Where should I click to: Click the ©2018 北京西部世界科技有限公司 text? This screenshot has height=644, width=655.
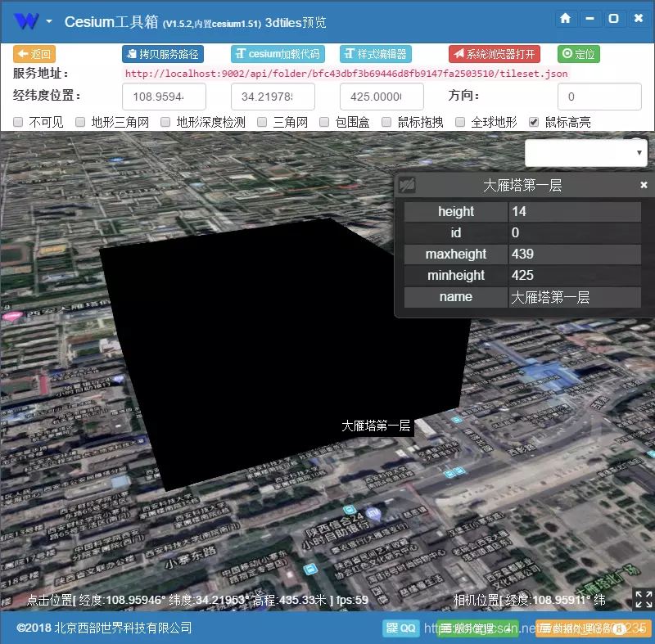click(x=104, y=628)
